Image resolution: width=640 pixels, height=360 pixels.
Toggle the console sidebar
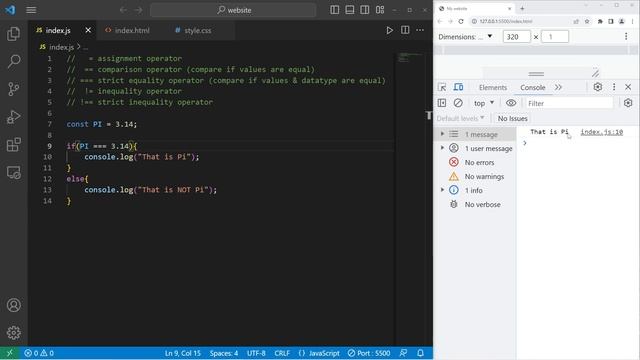pos(442,103)
